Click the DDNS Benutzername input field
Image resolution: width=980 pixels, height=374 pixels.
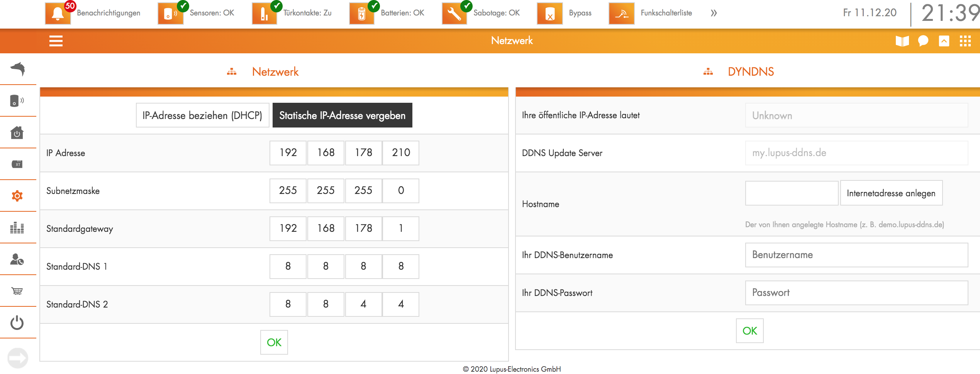coord(856,255)
